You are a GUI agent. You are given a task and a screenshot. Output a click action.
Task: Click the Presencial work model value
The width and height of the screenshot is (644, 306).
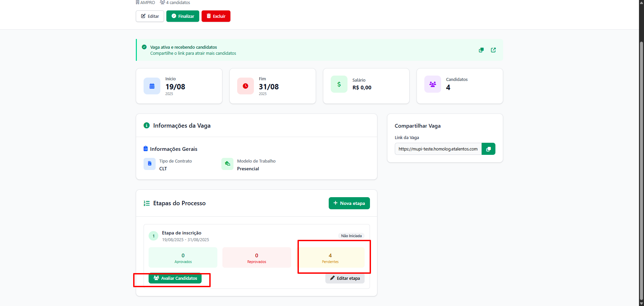pos(248,169)
